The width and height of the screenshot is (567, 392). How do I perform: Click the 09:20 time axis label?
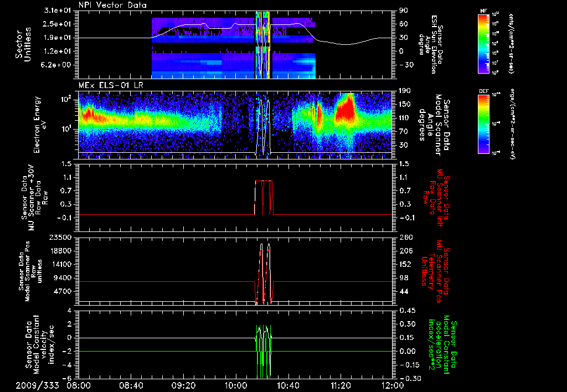[x=183, y=386]
